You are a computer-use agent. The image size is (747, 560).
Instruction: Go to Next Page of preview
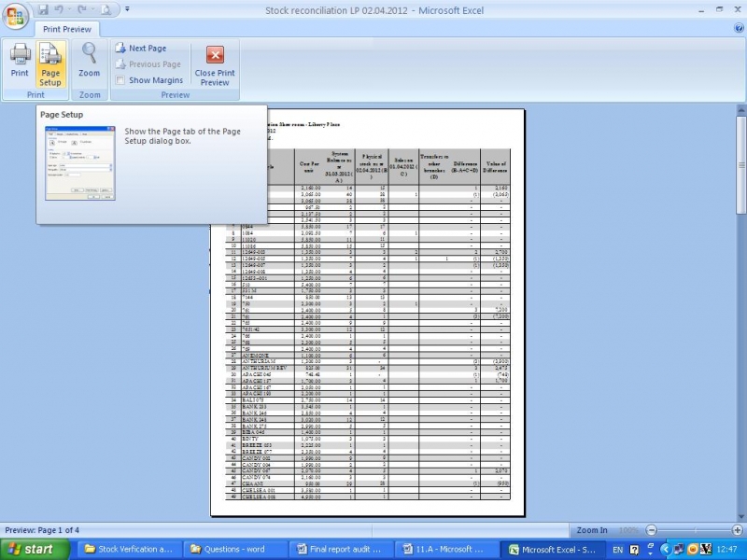tap(144, 49)
